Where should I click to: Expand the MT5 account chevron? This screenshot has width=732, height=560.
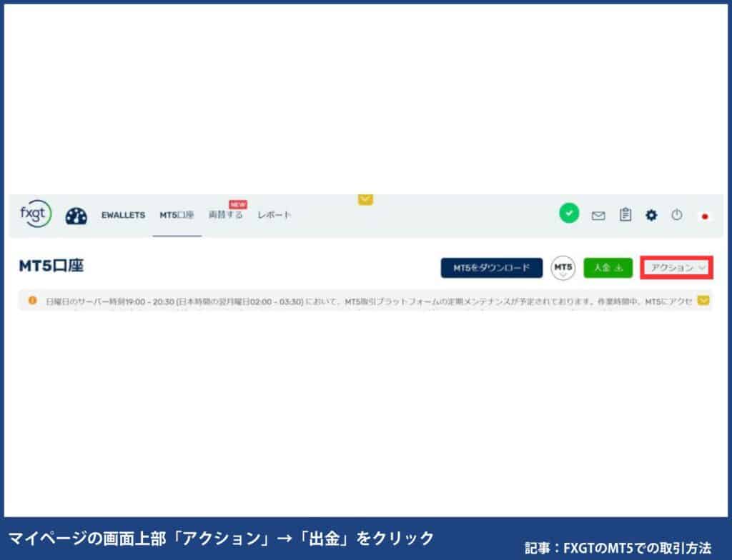coord(563,274)
